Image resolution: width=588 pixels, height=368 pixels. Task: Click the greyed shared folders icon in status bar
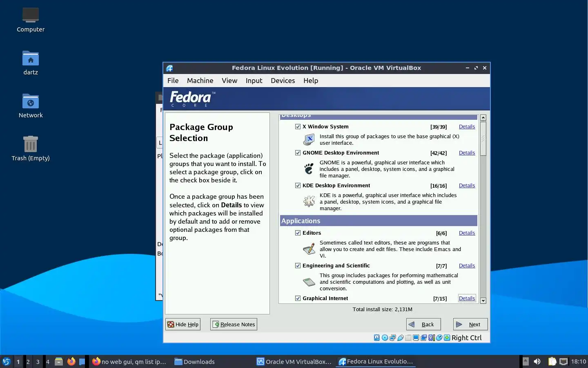click(408, 338)
